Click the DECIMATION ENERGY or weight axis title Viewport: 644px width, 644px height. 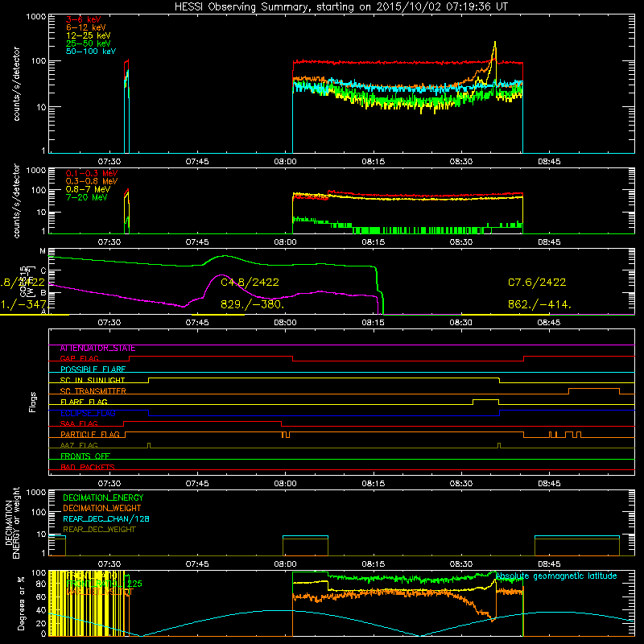[x=12, y=522]
